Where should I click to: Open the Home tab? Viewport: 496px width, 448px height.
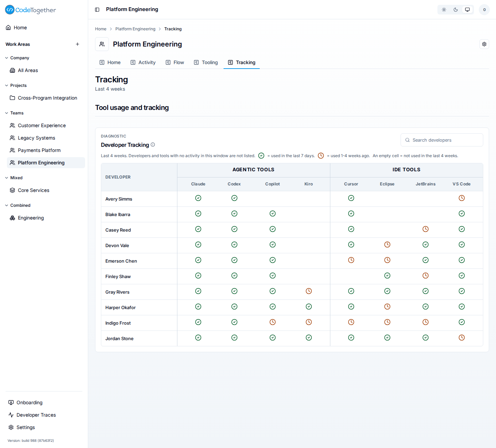(x=110, y=62)
